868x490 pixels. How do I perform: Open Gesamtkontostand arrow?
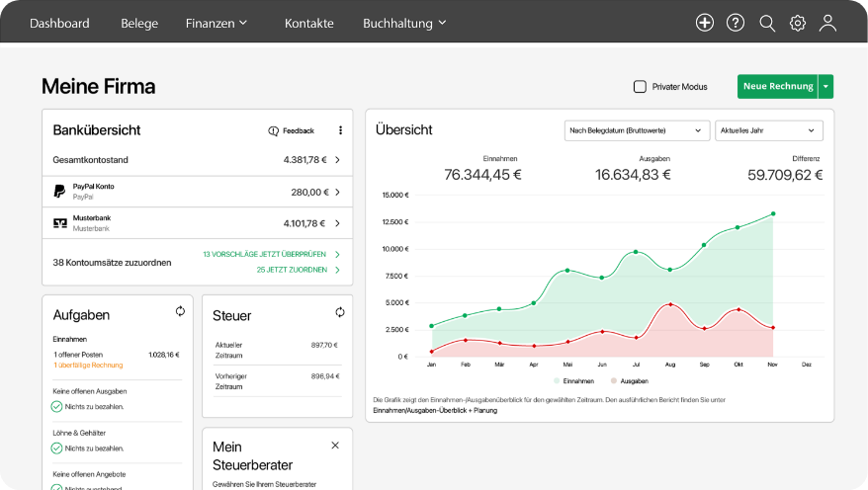[337, 160]
